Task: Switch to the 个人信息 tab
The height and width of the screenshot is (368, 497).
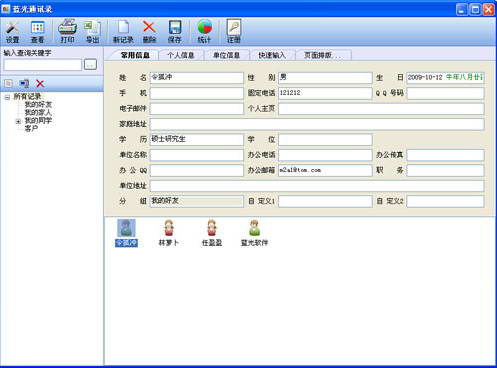Action: (x=181, y=55)
